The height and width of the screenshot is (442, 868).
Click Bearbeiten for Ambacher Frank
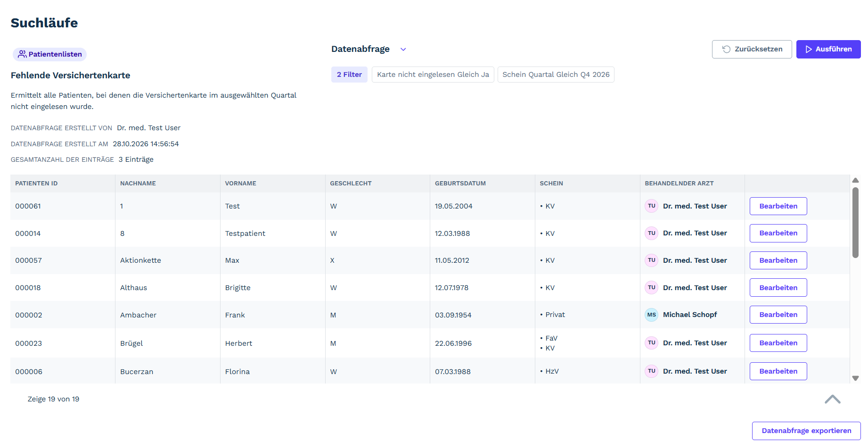[778, 315]
